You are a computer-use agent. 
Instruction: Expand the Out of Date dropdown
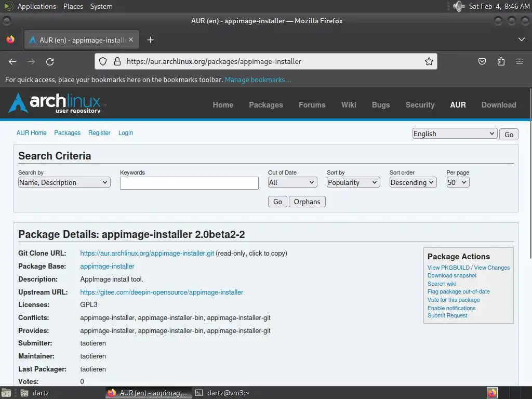point(292,182)
